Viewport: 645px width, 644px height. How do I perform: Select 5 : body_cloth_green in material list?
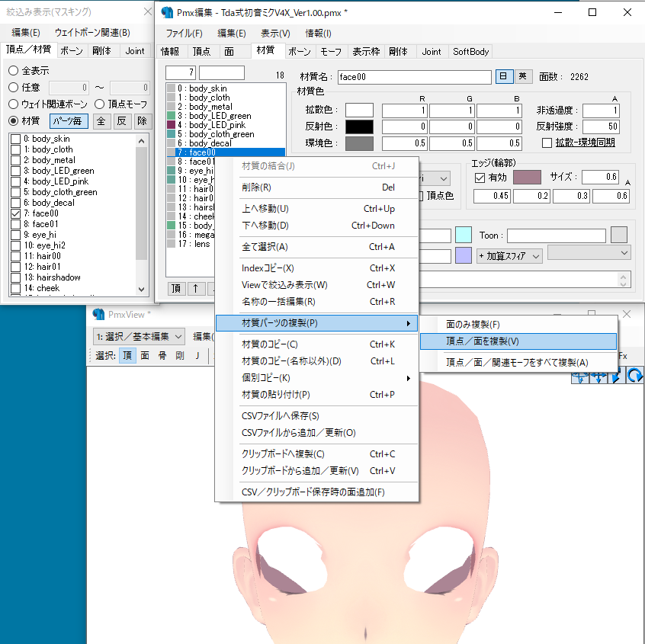(226, 134)
